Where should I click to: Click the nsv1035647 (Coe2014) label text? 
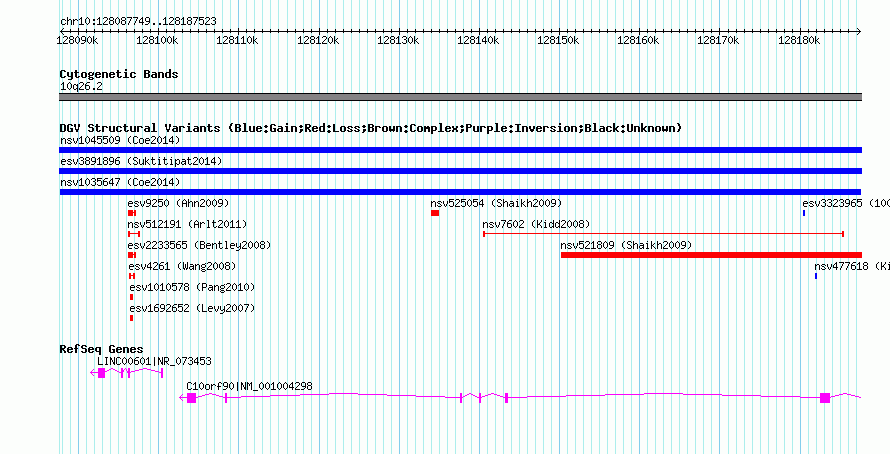(120, 182)
